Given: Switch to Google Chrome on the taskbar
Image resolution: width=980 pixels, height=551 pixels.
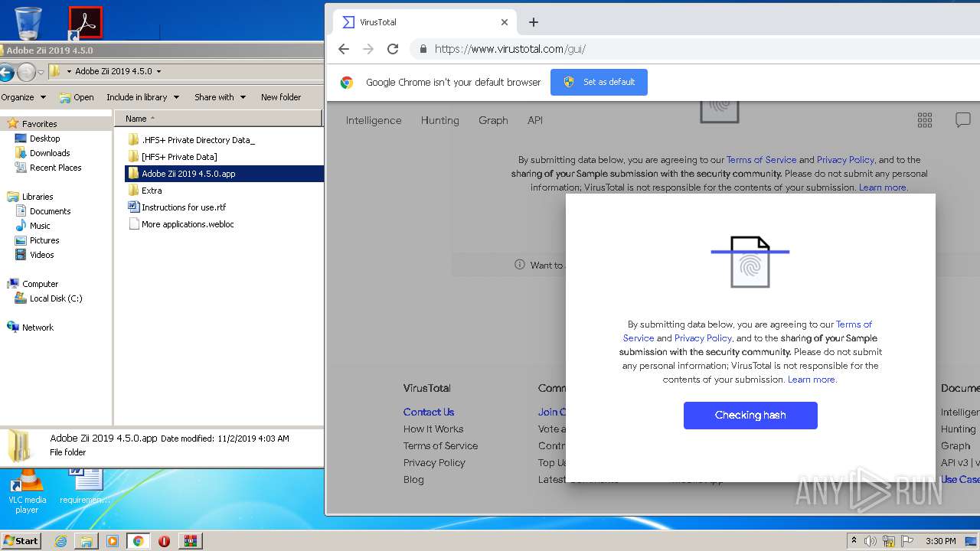Looking at the screenshot, I should [x=138, y=541].
